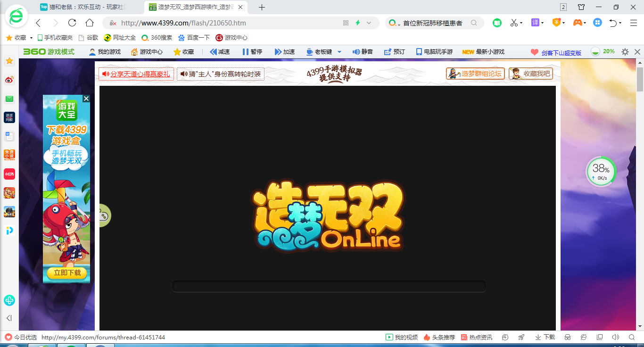Click the 减速 slow-down button
Screen dimensions: 644x347
click(x=220, y=52)
